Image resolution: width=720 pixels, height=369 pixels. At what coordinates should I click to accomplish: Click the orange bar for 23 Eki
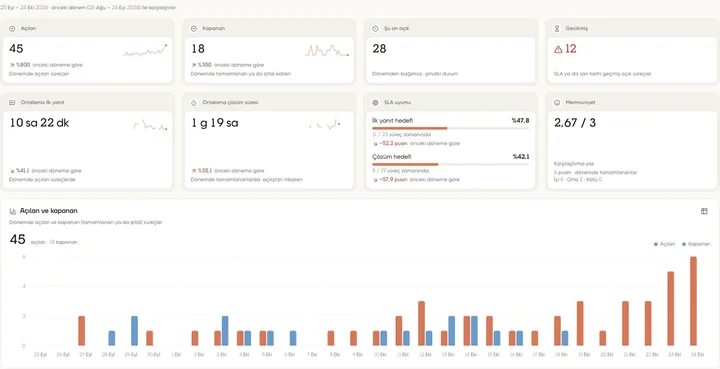(x=670, y=308)
